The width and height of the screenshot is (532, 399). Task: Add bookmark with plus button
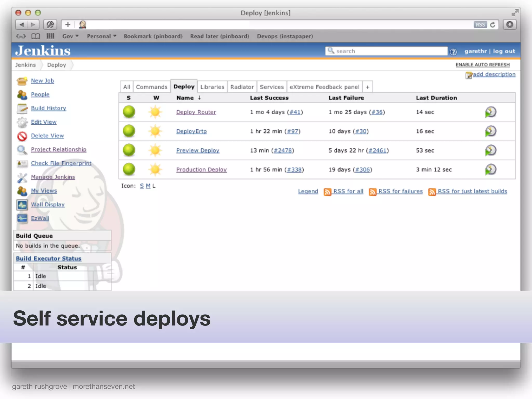click(x=68, y=25)
